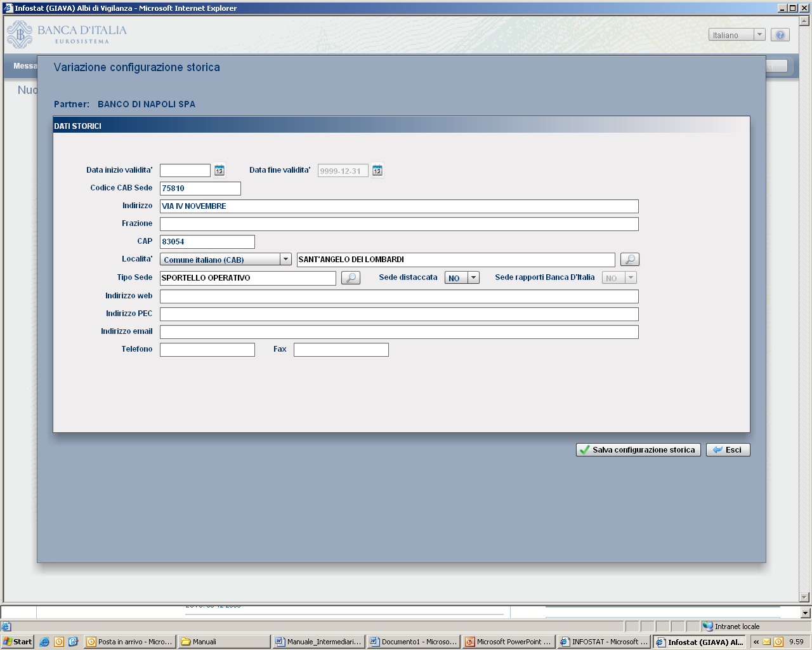This screenshot has width=812, height=650.
Task: Click the Frazione input field
Action: (399, 224)
